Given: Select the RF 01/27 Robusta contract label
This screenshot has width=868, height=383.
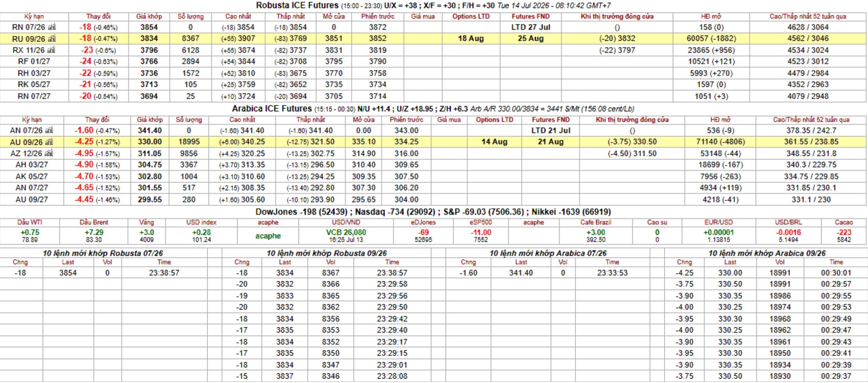Looking at the screenshot, I should tap(34, 62).
